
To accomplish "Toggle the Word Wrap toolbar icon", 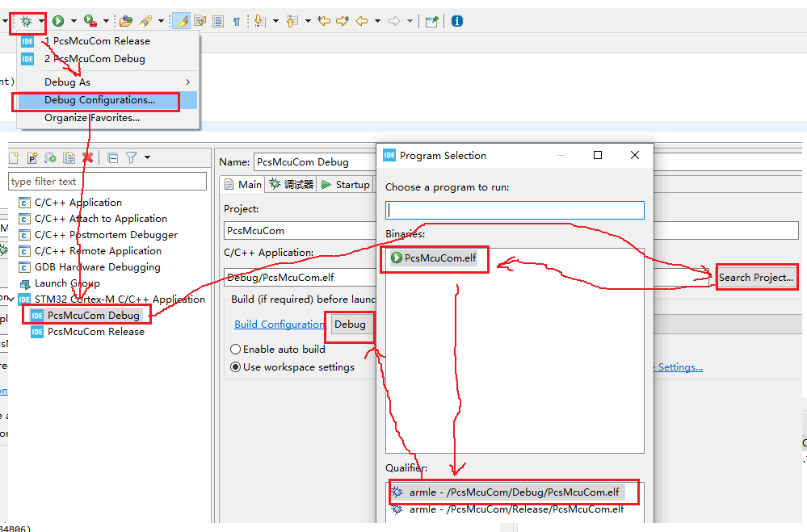I will click(200, 21).
